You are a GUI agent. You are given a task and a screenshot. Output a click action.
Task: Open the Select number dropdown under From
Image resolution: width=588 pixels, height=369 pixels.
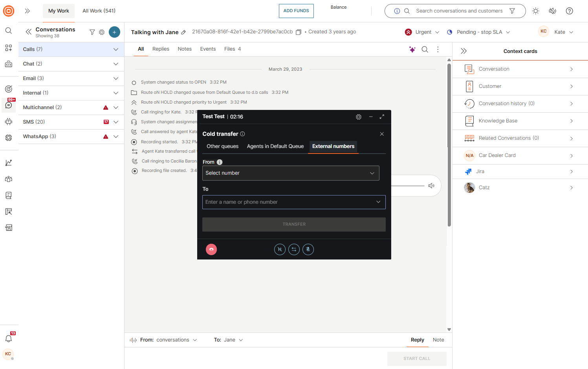pos(291,173)
